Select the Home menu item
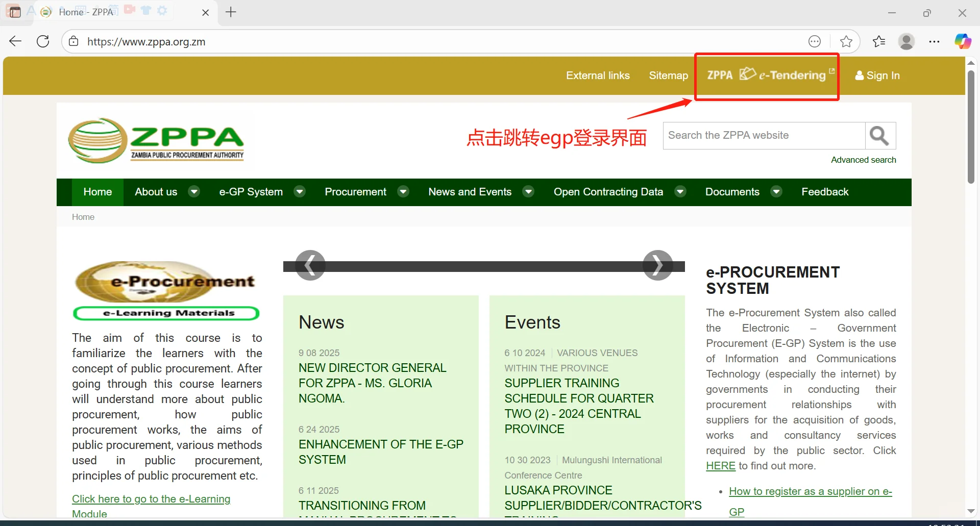This screenshot has height=526, width=980. coord(97,192)
